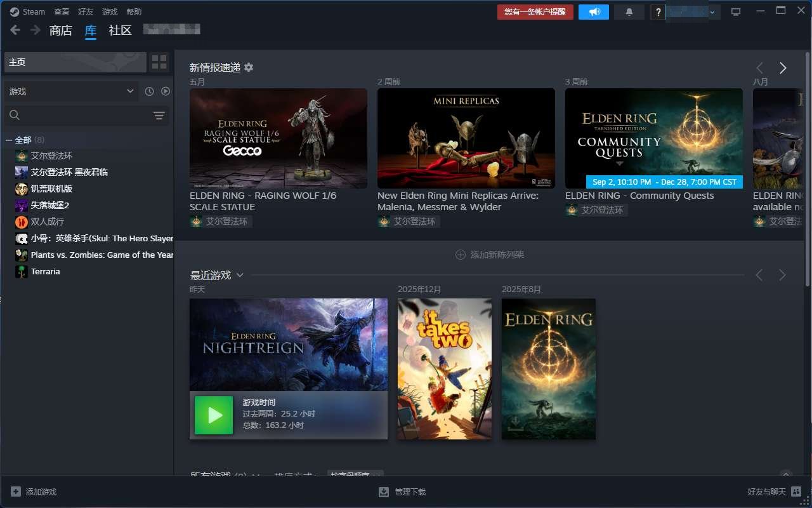Open the Community Quests news image
The image size is (812, 508).
click(654, 138)
